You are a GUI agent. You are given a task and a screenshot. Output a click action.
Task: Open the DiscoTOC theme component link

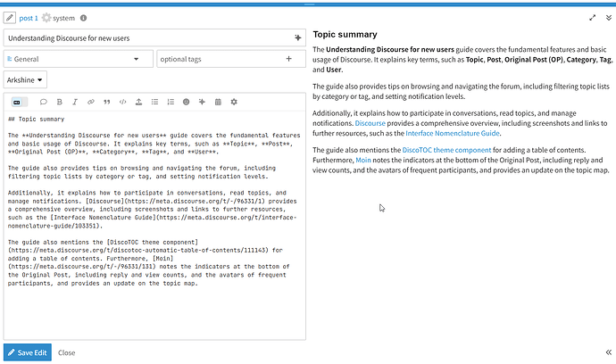pos(446,150)
